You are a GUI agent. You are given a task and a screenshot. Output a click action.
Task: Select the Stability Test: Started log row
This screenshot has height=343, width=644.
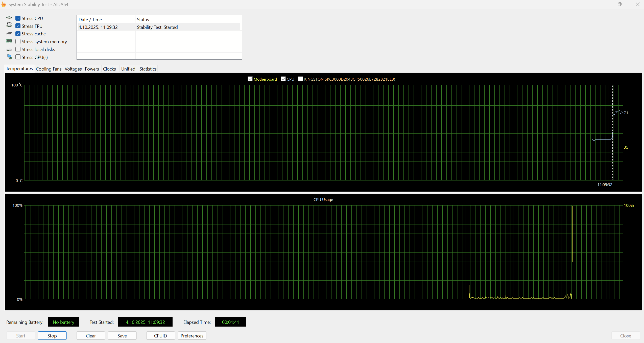(x=157, y=27)
